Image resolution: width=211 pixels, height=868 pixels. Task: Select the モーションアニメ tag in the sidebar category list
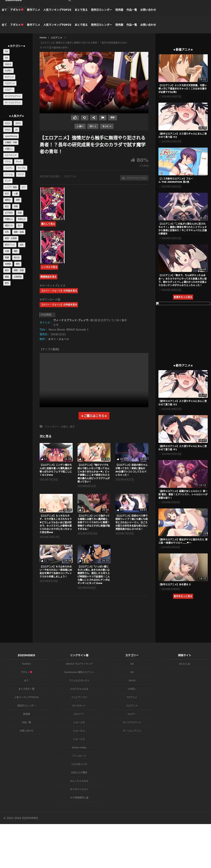(x=13, y=103)
